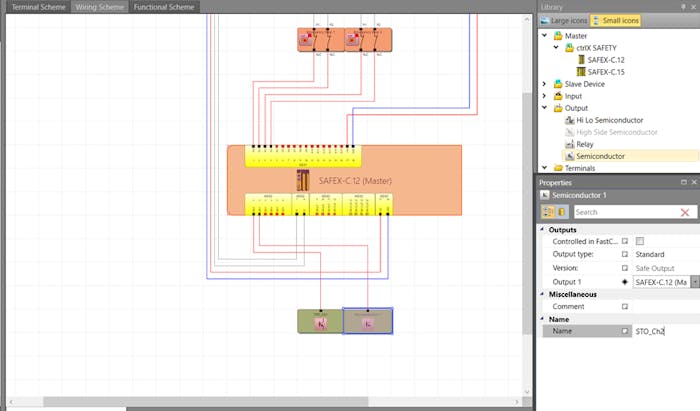Select the SAFEX-C.12 (Master) block

click(344, 180)
